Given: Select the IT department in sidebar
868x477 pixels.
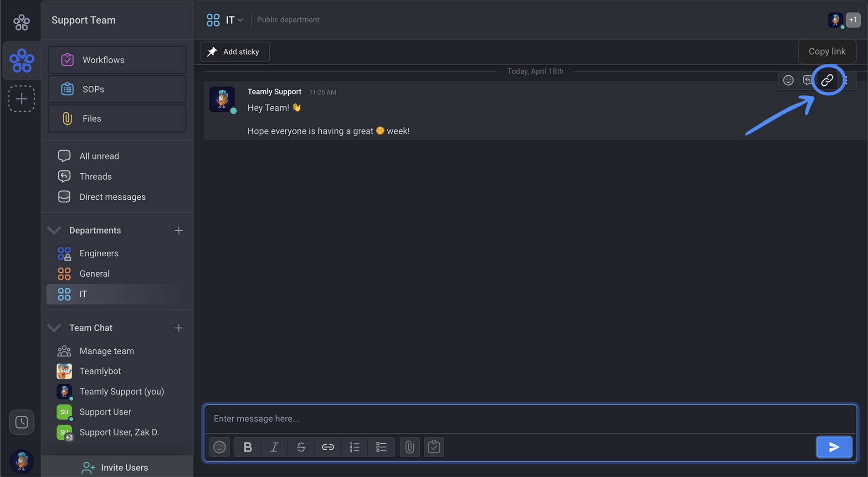Looking at the screenshot, I should tap(117, 294).
